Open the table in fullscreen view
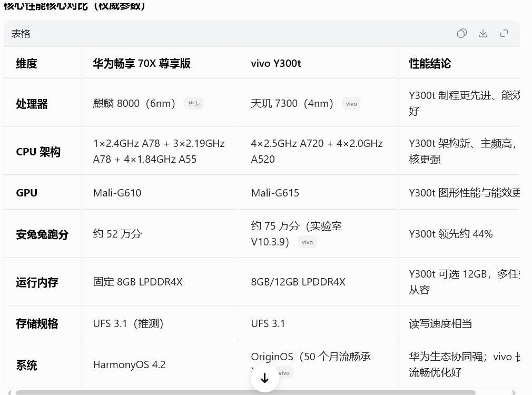532x395 pixels. (504, 33)
